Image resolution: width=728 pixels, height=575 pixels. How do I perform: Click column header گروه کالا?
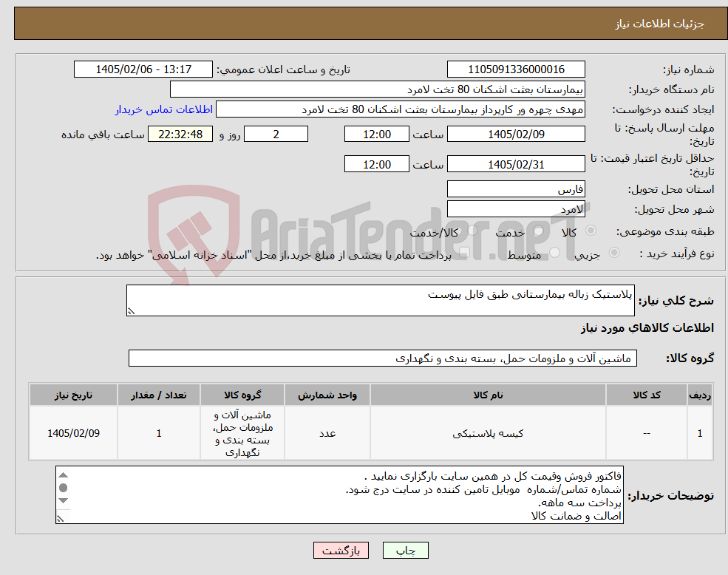pyautogui.click(x=242, y=395)
